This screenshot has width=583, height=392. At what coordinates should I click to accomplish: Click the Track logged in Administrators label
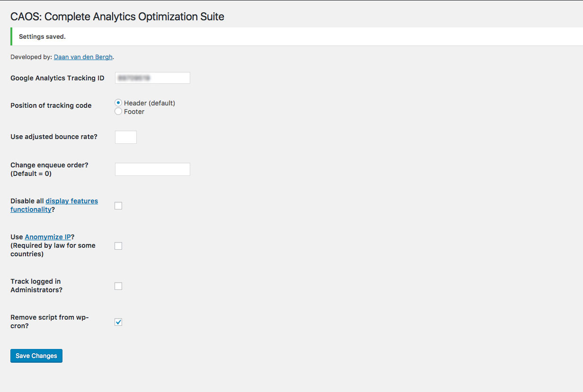tap(36, 286)
